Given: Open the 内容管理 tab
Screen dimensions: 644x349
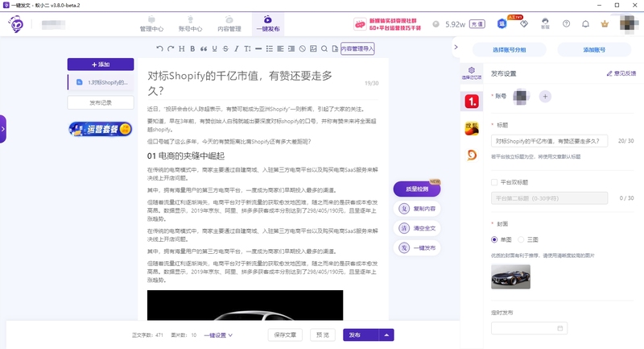Looking at the screenshot, I should click(229, 24).
